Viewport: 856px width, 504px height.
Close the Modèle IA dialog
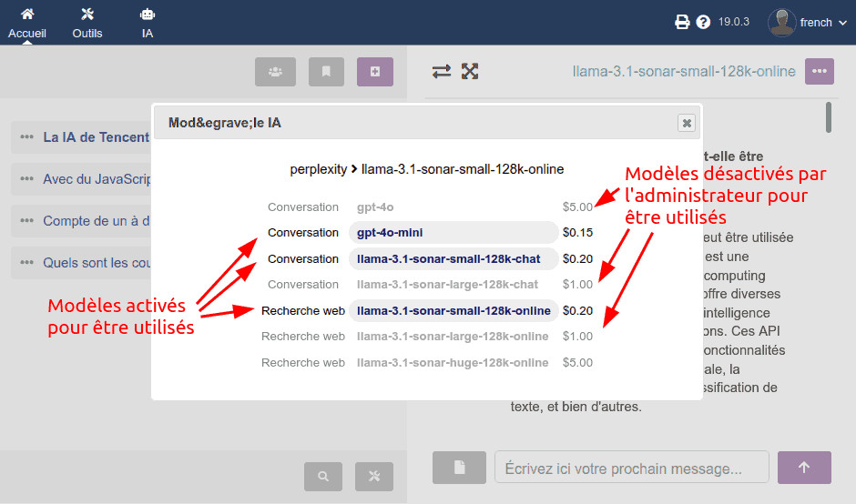[x=687, y=124]
